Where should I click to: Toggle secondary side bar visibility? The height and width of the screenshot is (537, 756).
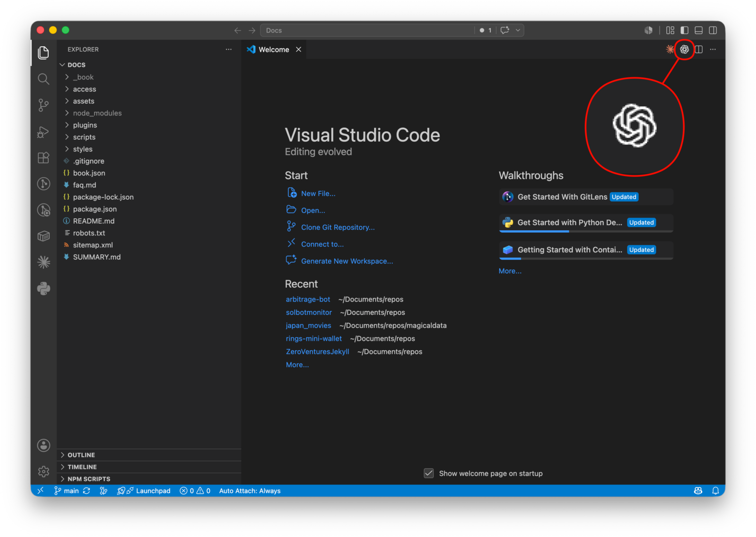pos(713,30)
